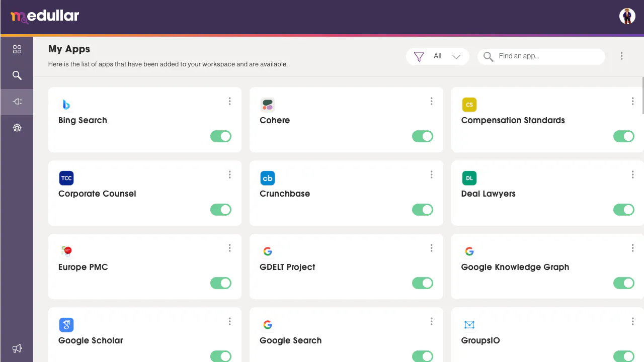Open Cohere card options menu
Screen dimensions: 644x362
[432, 101]
